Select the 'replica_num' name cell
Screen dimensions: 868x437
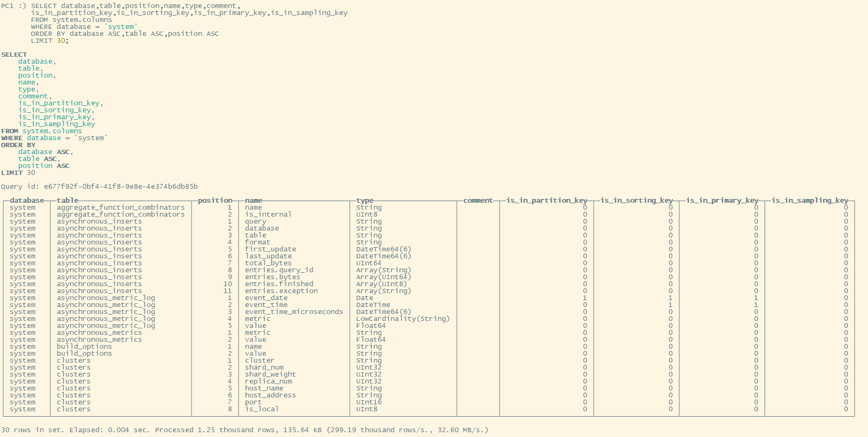coord(268,381)
